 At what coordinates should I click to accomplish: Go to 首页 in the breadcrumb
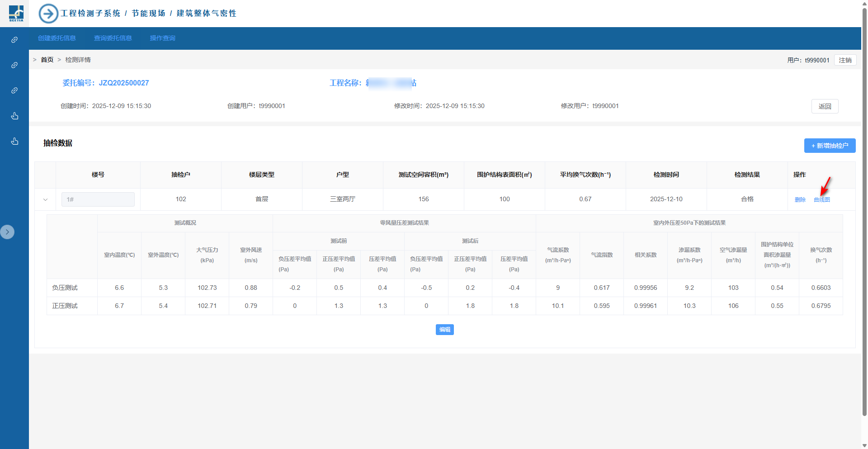[x=47, y=60]
